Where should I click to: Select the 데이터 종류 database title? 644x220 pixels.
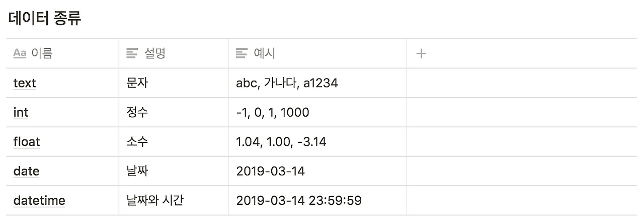pyautogui.click(x=45, y=19)
